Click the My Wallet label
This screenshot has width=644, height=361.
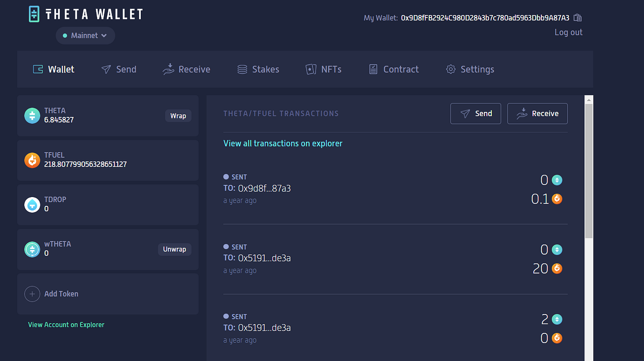point(380,18)
